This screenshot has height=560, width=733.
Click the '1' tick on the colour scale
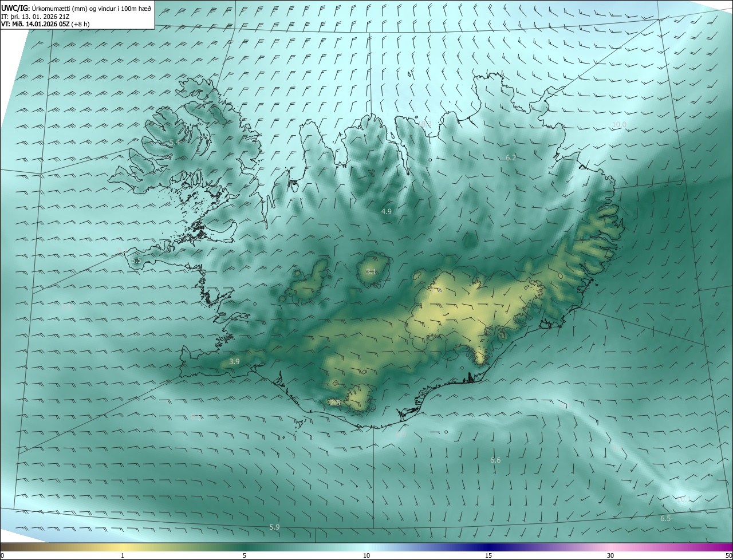[x=123, y=555]
